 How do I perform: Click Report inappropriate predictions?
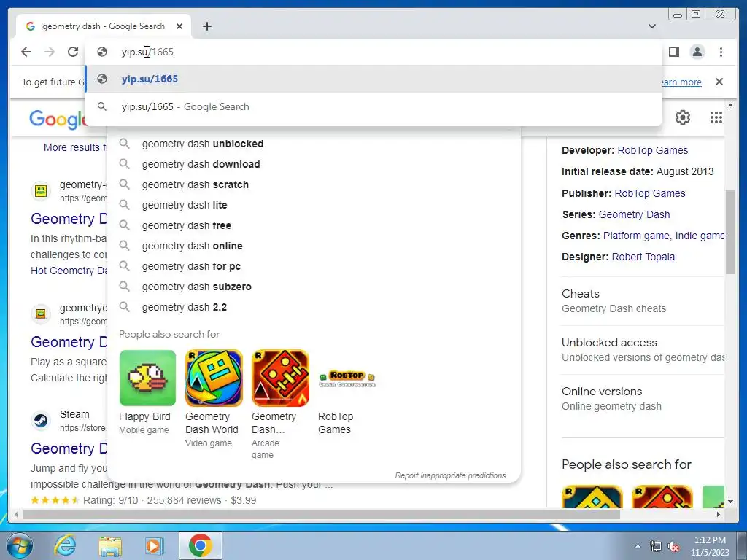tap(450, 475)
